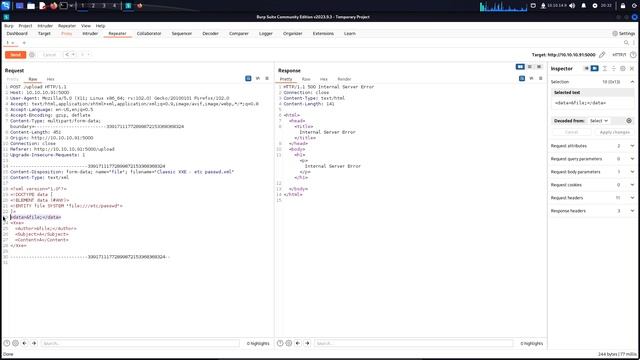The width and height of the screenshot is (640, 360).
Task: Toggle the HTTP/1 protocol selector
Action: point(619,55)
